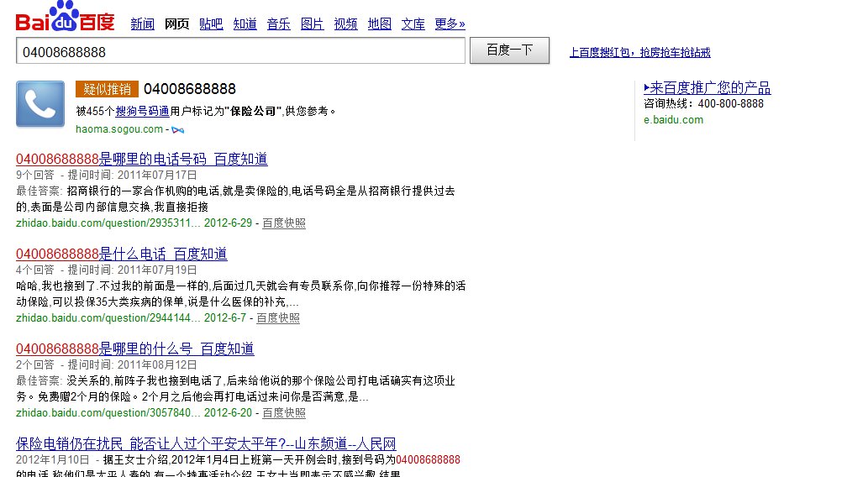Image resolution: width=868 pixels, height=477 pixels.
Task: Open 百度快照 for the 2012-6-29 result
Action: 284,223
